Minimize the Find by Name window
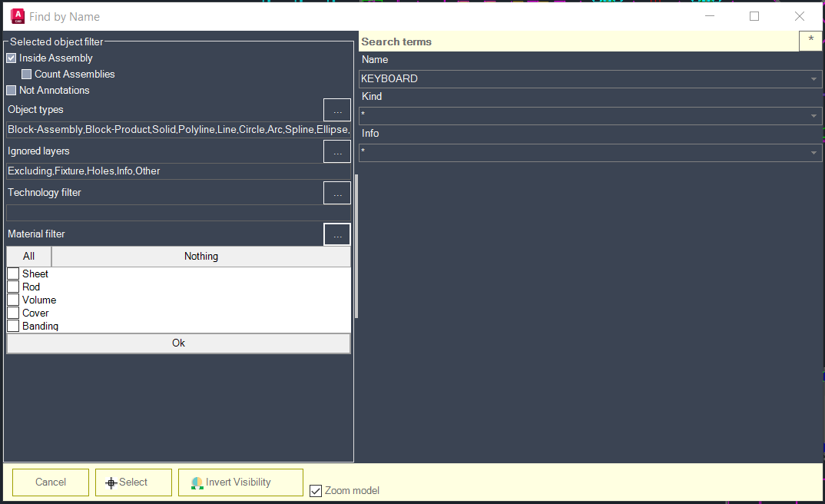 [x=710, y=16]
